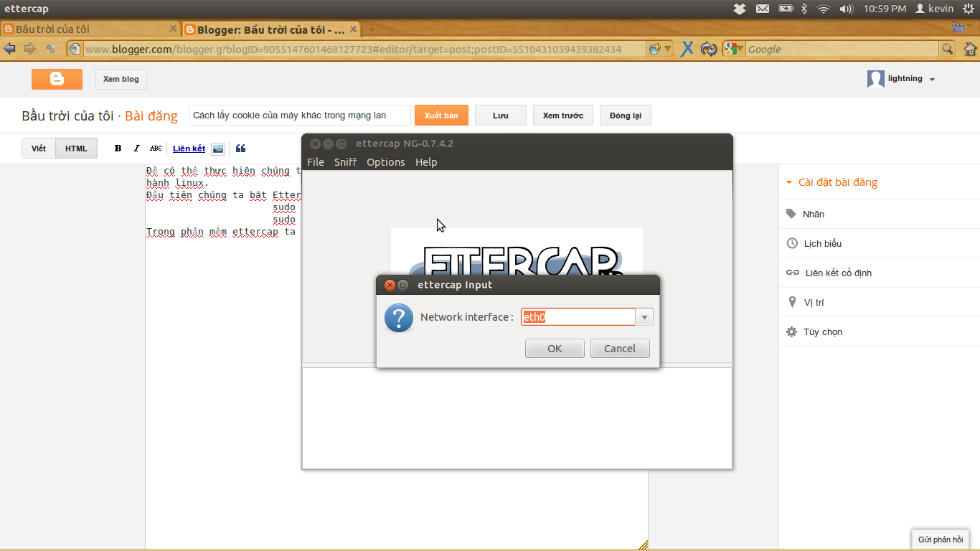Switch to the Bầu trời của tôi tab

pos(90,29)
